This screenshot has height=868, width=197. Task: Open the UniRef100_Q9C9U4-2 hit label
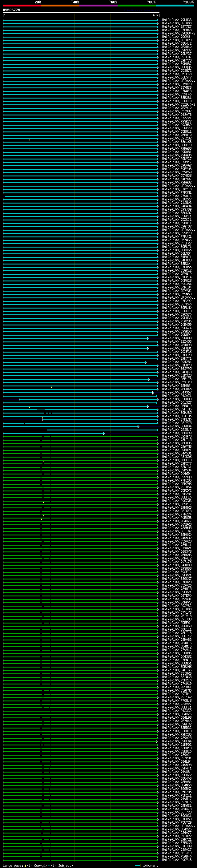pos(179,33)
